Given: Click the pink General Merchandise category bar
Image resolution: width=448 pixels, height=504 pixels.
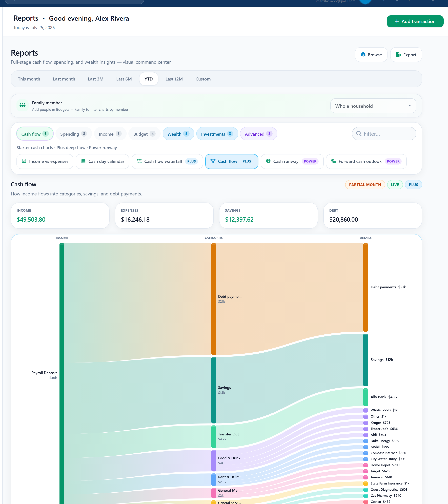Looking at the screenshot, I should pyautogui.click(x=214, y=493).
